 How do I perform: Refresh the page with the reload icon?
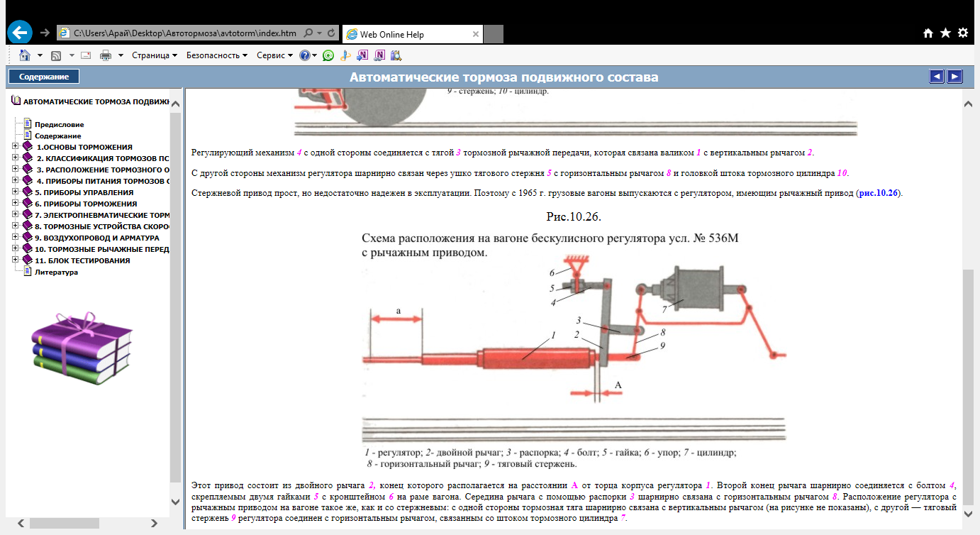click(x=331, y=33)
